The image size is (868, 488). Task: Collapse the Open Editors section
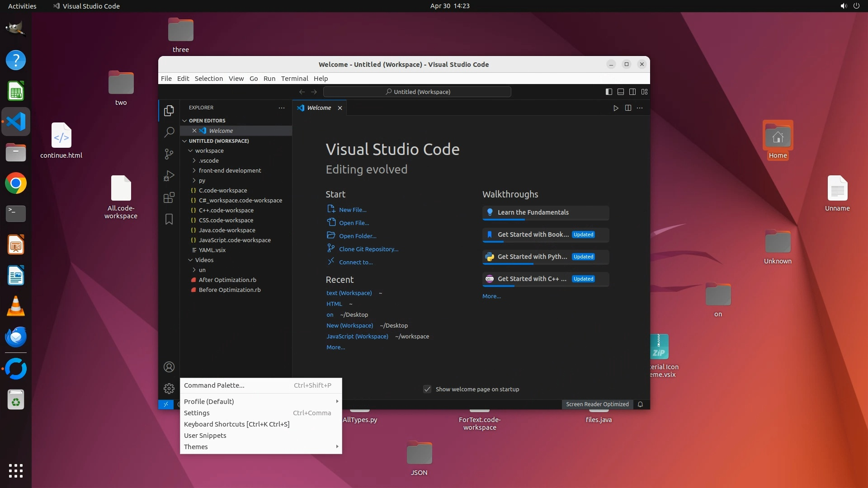pos(207,121)
